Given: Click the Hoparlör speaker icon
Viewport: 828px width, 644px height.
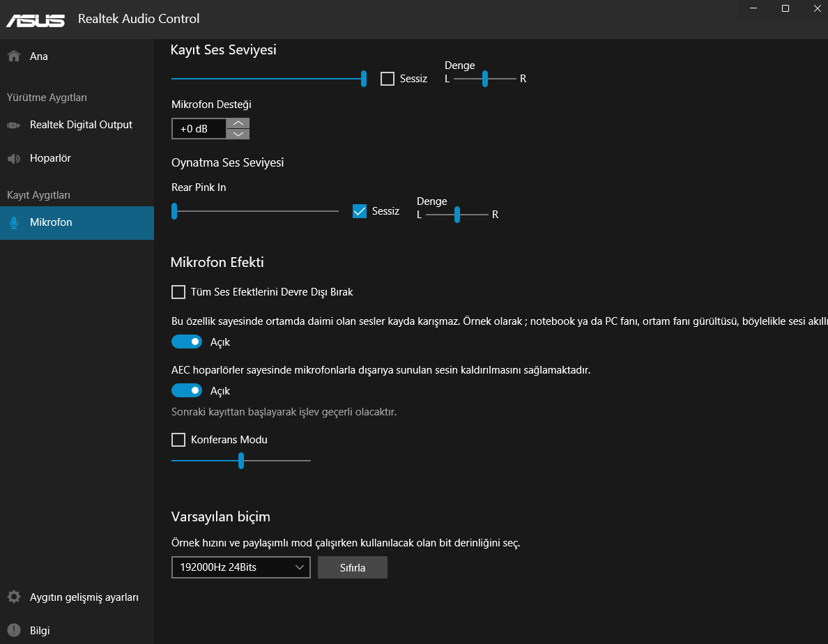Looking at the screenshot, I should [x=13, y=159].
